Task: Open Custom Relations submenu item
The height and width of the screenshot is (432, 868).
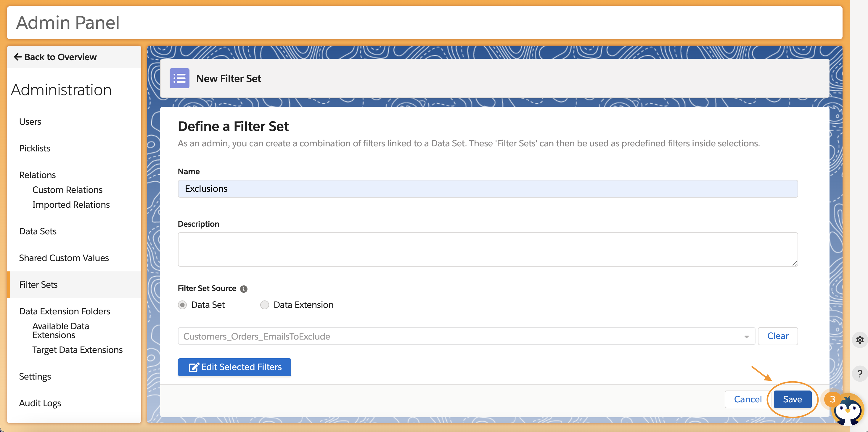Action: click(x=67, y=190)
